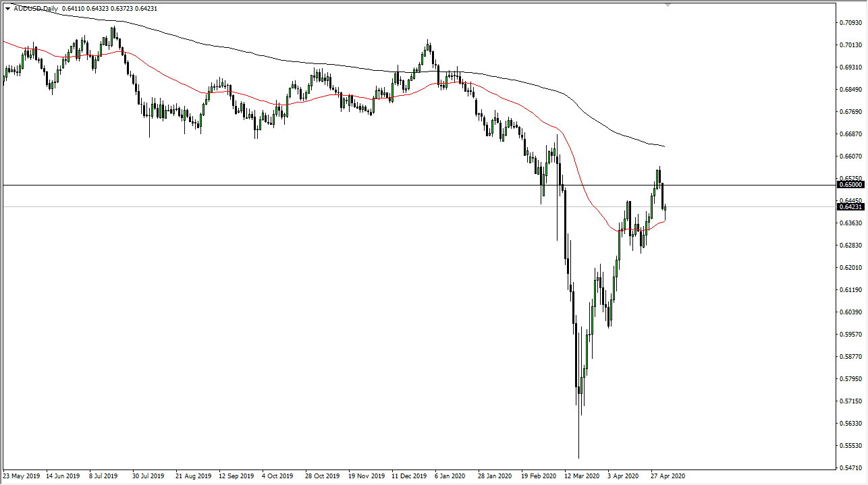Click the chart shift triangle marker at top
This screenshot has height=485, width=868.
coord(668,5)
